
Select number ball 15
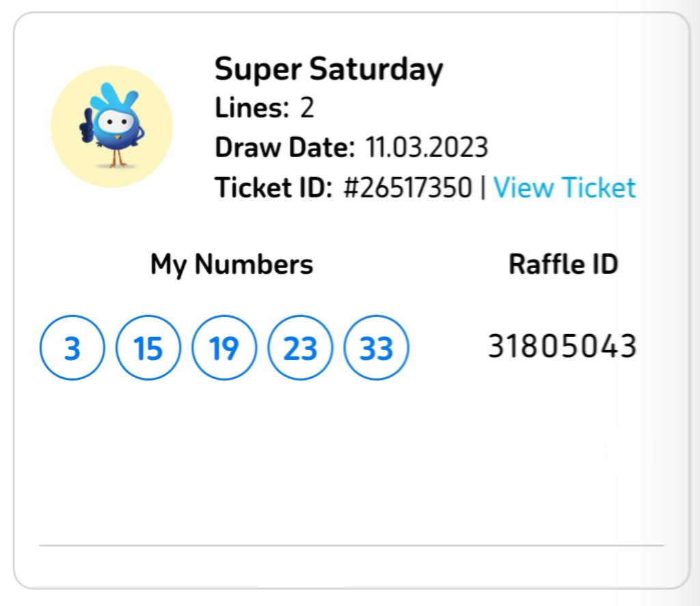pos(148,348)
